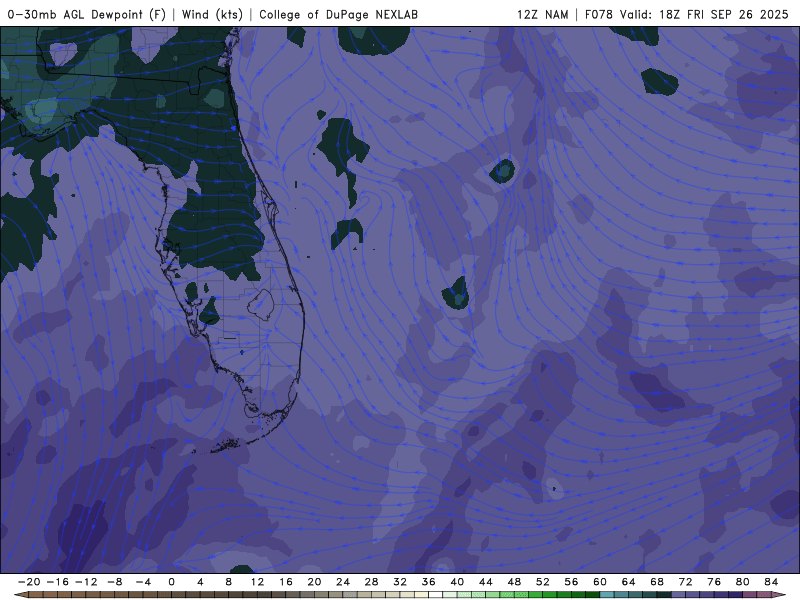This screenshot has width=800, height=600.
Task: Click the '44' color scale label
Action: coord(486,582)
